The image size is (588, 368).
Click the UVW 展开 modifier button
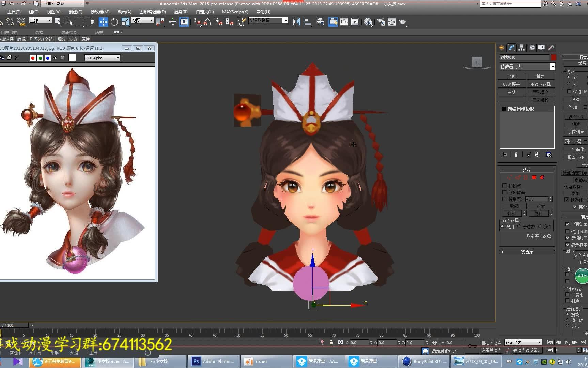point(512,84)
